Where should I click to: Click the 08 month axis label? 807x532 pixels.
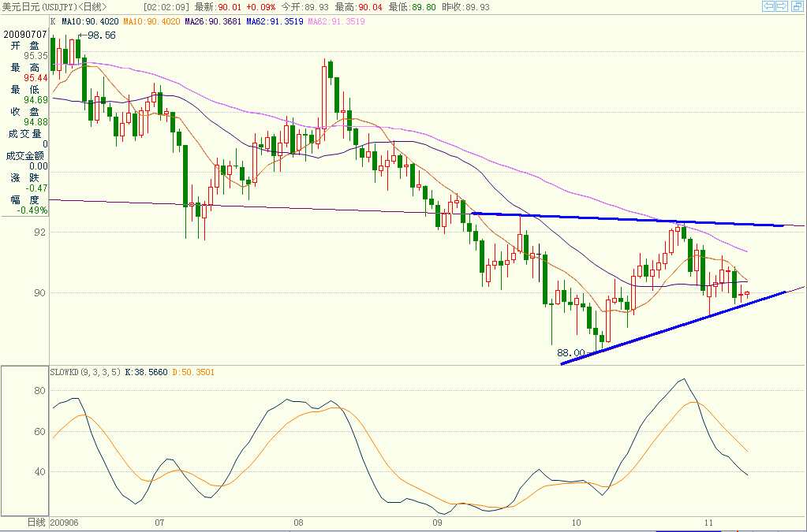298,523
